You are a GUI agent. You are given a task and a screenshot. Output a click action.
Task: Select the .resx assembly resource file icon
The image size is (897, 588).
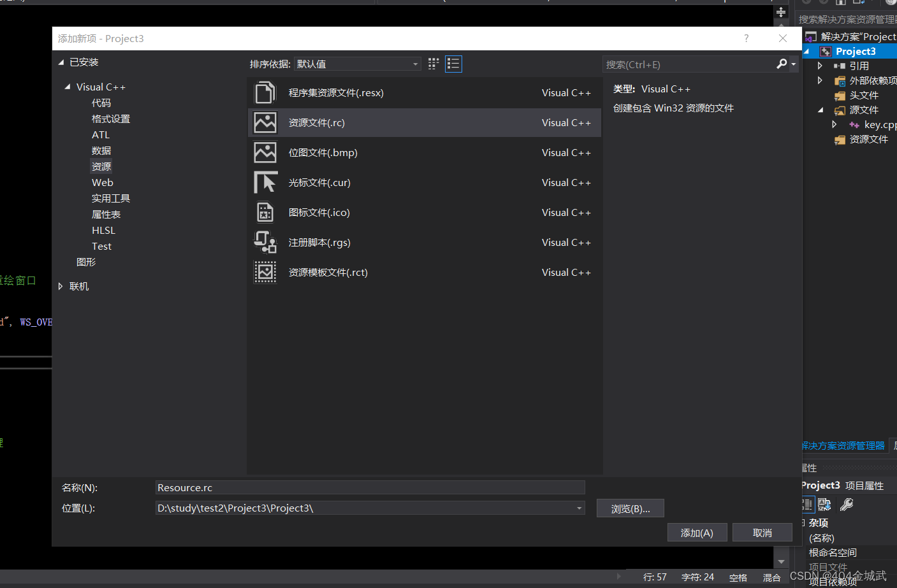click(265, 93)
